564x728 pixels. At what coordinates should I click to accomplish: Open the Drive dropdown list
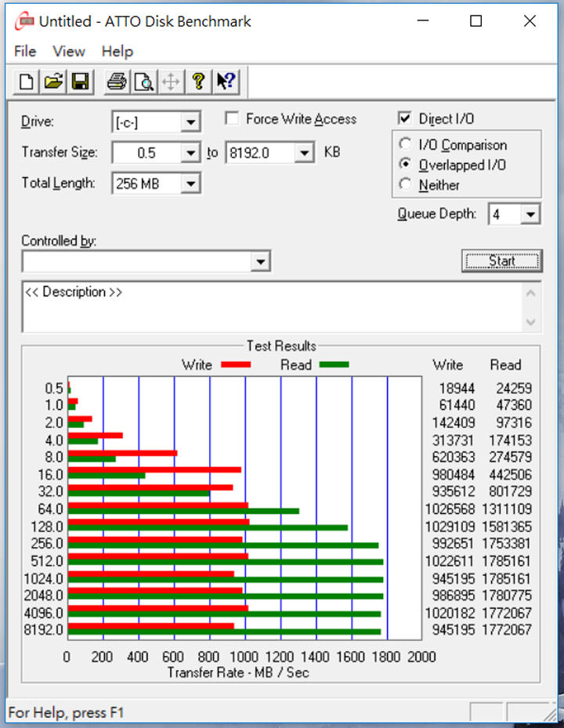[190, 122]
